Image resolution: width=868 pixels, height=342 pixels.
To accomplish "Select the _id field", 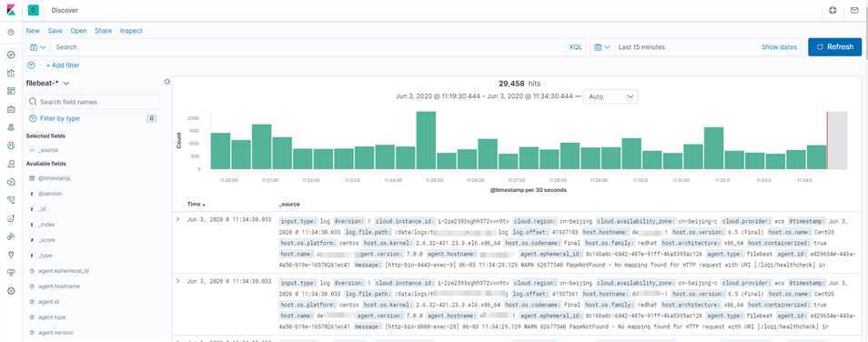I will click(x=42, y=209).
